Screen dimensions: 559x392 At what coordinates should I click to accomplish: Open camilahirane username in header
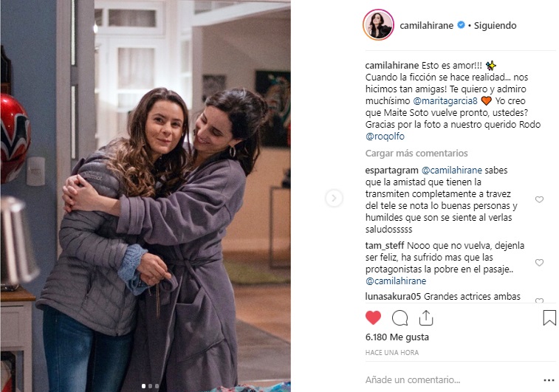[426, 25]
